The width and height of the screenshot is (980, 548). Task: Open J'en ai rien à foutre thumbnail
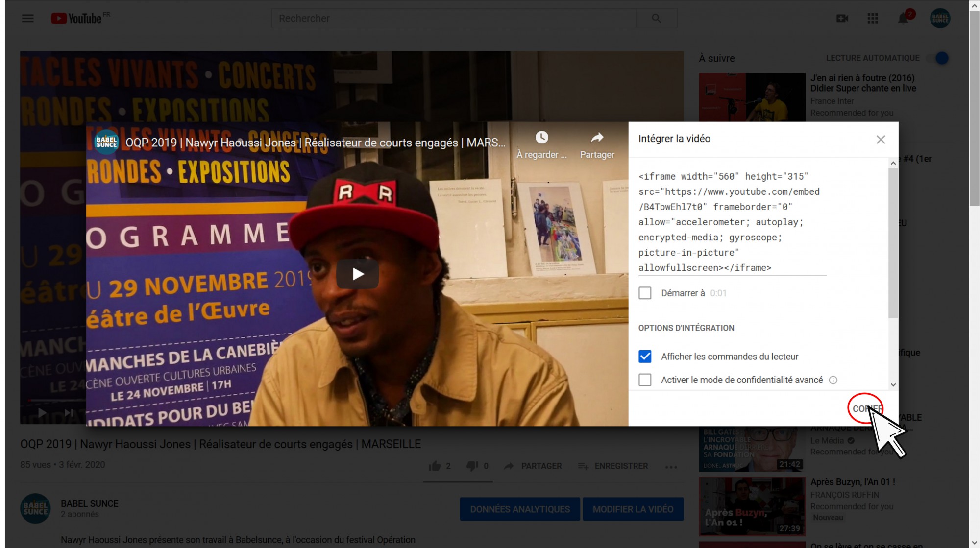[x=752, y=97]
